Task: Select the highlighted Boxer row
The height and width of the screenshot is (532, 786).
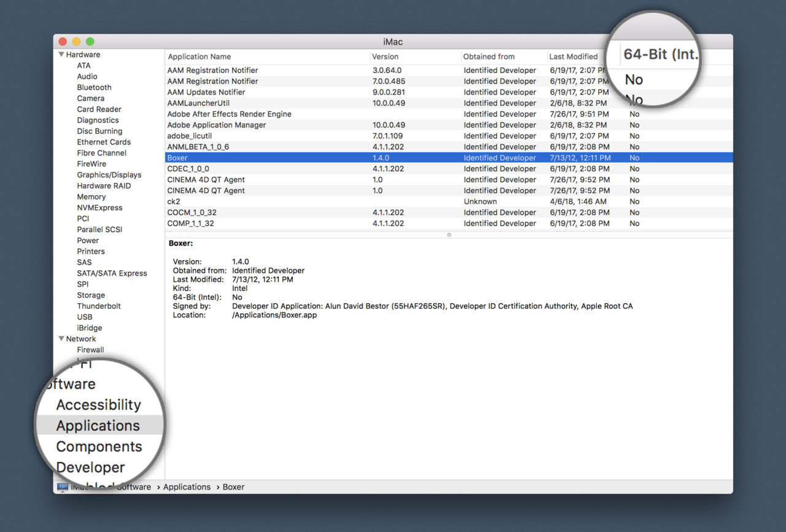Action: 449,158
